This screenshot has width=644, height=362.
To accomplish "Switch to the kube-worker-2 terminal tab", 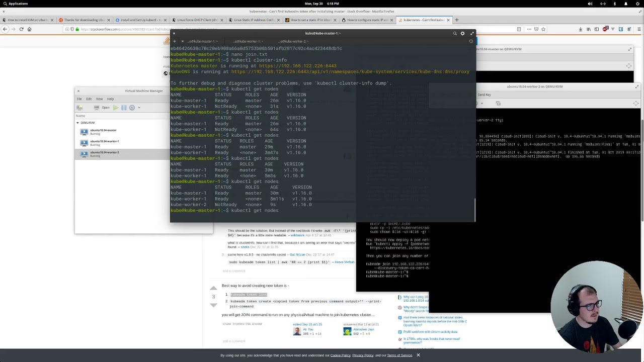I will [293, 41].
